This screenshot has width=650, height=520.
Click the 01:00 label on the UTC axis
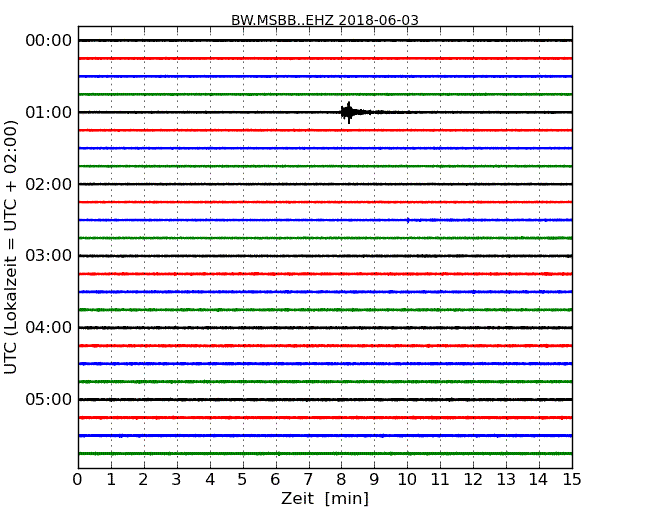tap(48, 112)
